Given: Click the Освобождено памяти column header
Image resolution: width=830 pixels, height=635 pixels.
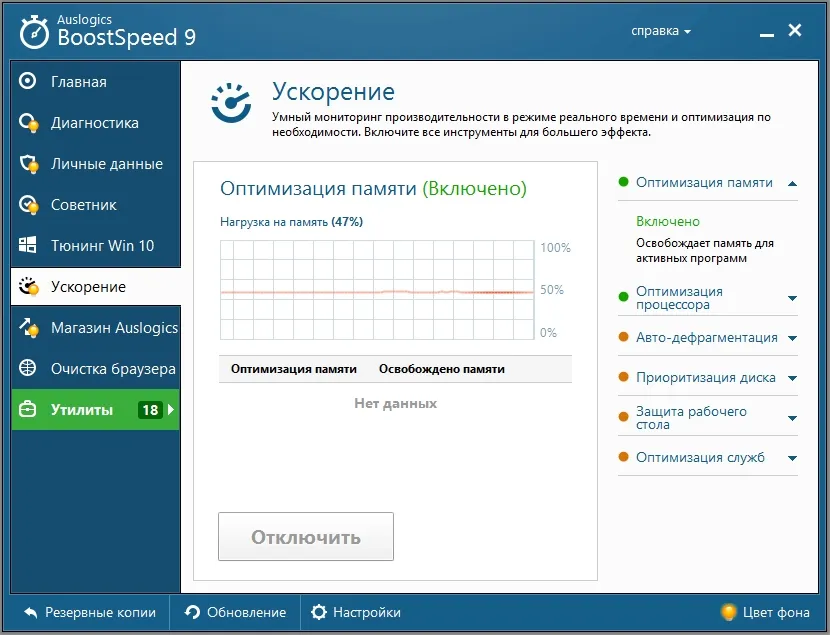Looking at the screenshot, I should (x=441, y=369).
